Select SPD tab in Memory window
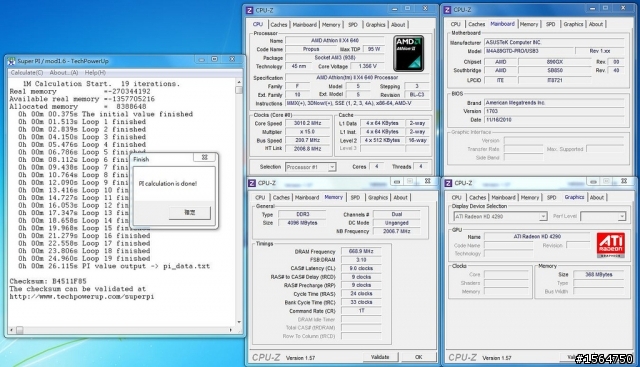Screen dimensions: 640x367 (355, 198)
